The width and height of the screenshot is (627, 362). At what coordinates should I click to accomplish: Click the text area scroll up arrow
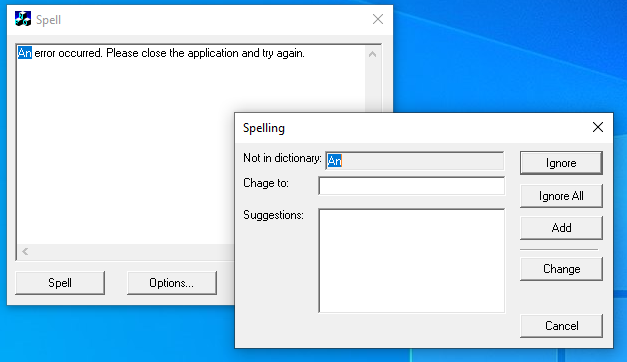click(372, 54)
